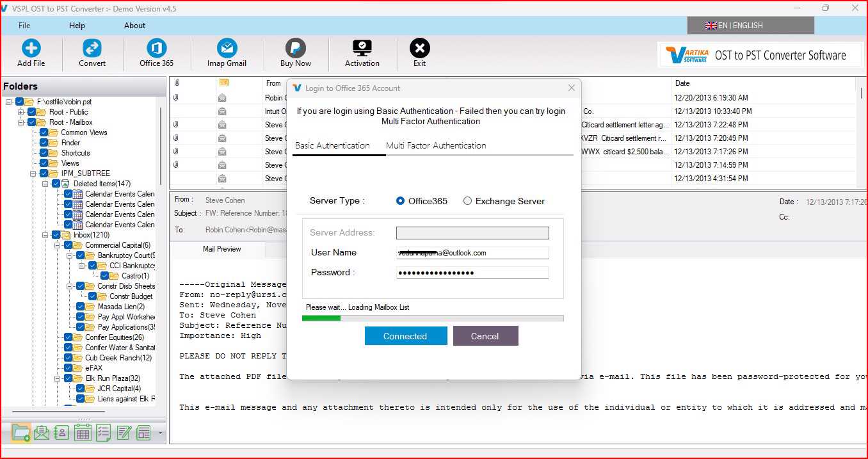Uncheck the Root - Mailbox checkbox
The width and height of the screenshot is (868, 459).
[x=32, y=122]
